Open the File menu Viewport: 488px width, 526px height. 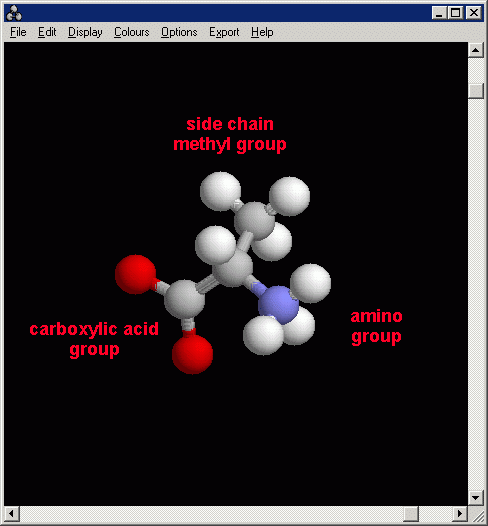pos(18,32)
